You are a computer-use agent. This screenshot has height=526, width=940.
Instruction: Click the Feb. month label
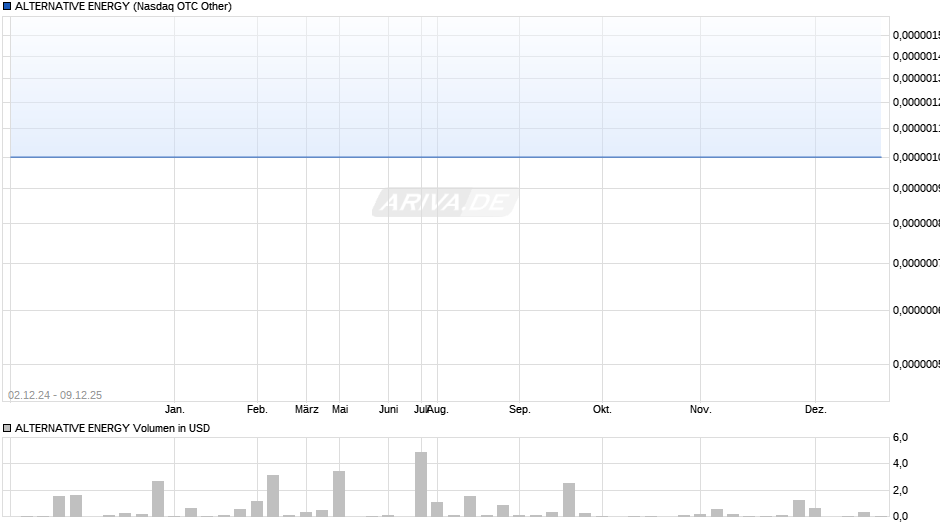[x=257, y=410]
